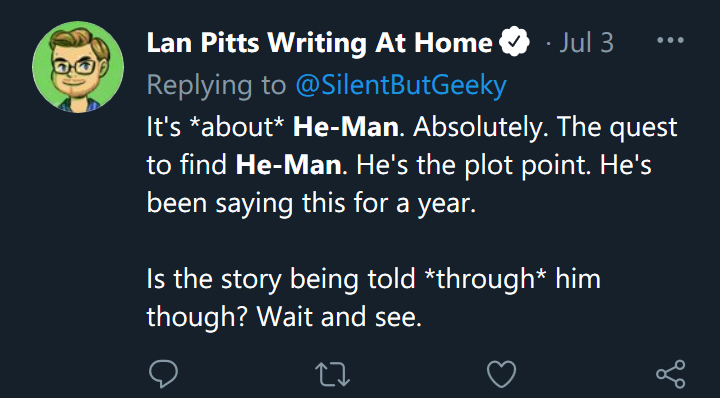The width and height of the screenshot is (720, 398).
Task: Click the verified checkmark badge
Action: [514, 42]
